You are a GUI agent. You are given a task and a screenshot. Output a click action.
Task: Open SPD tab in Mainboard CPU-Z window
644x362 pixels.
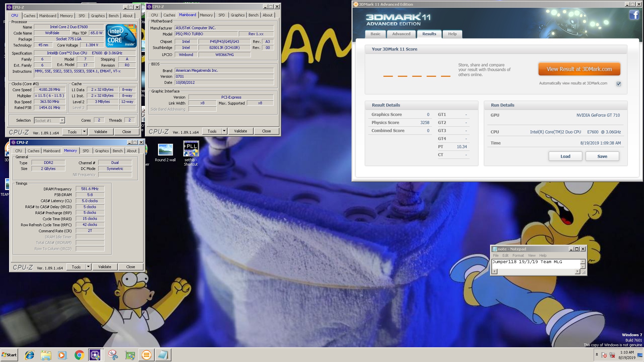click(222, 15)
